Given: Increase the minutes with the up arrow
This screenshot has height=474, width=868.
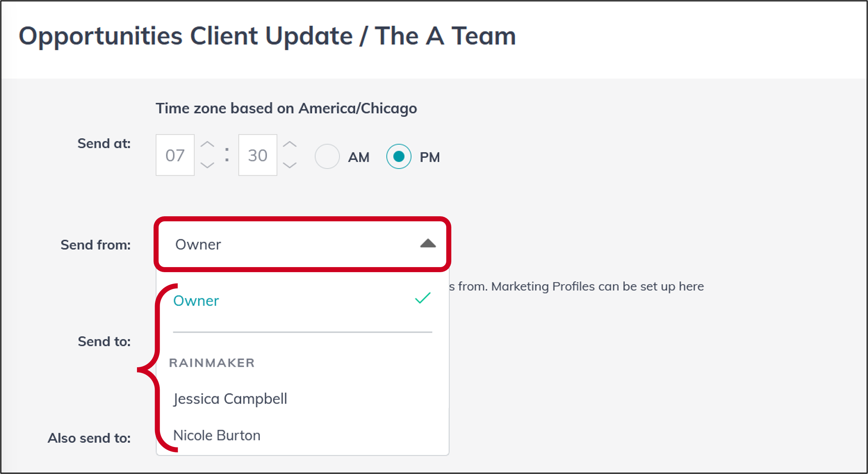Looking at the screenshot, I should click(x=290, y=144).
